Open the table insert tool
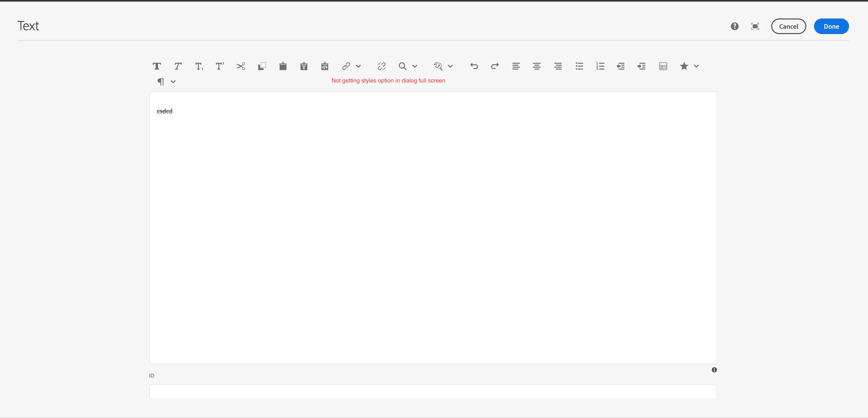Image resolution: width=868 pixels, height=418 pixels. coord(663,66)
